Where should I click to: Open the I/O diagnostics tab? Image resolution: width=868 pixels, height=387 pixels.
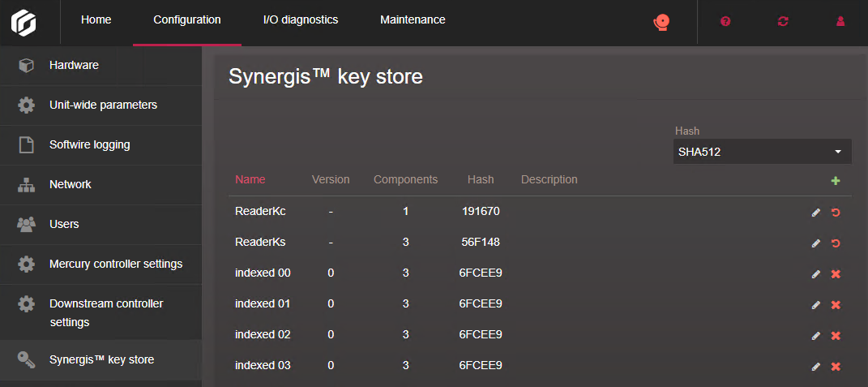coord(301,20)
